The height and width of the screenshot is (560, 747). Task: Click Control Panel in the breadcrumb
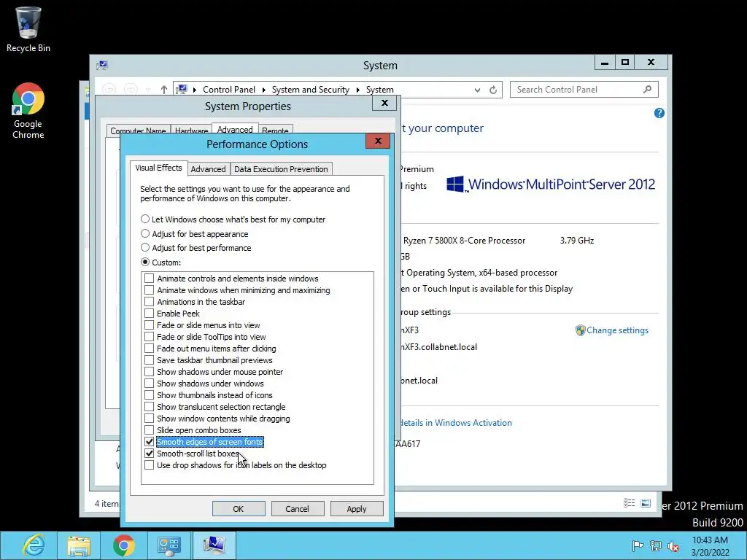click(229, 90)
